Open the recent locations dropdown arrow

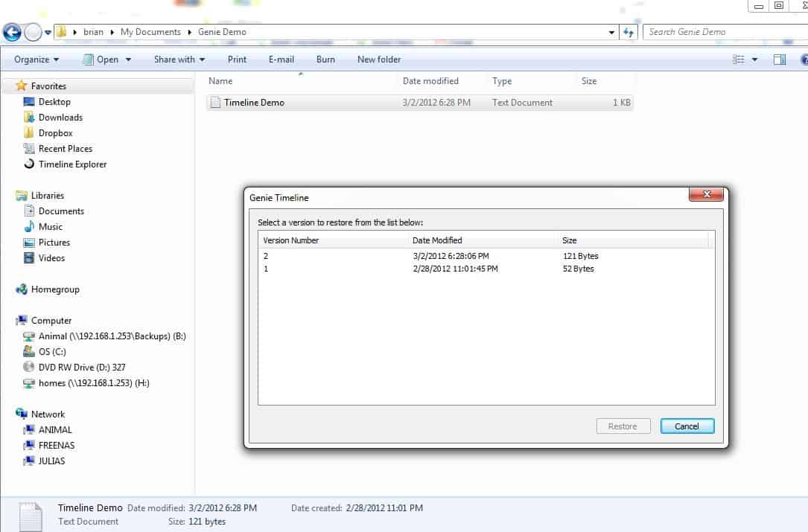tap(48, 33)
